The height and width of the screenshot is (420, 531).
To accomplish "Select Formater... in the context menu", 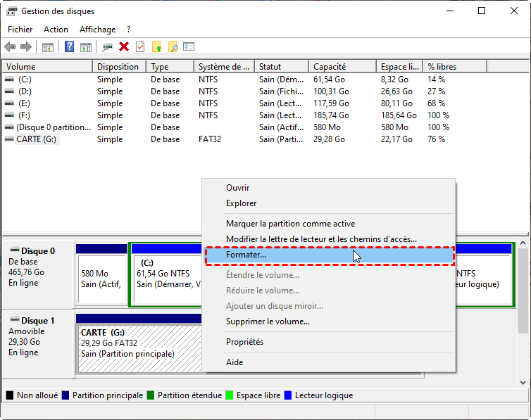I will click(x=246, y=255).
